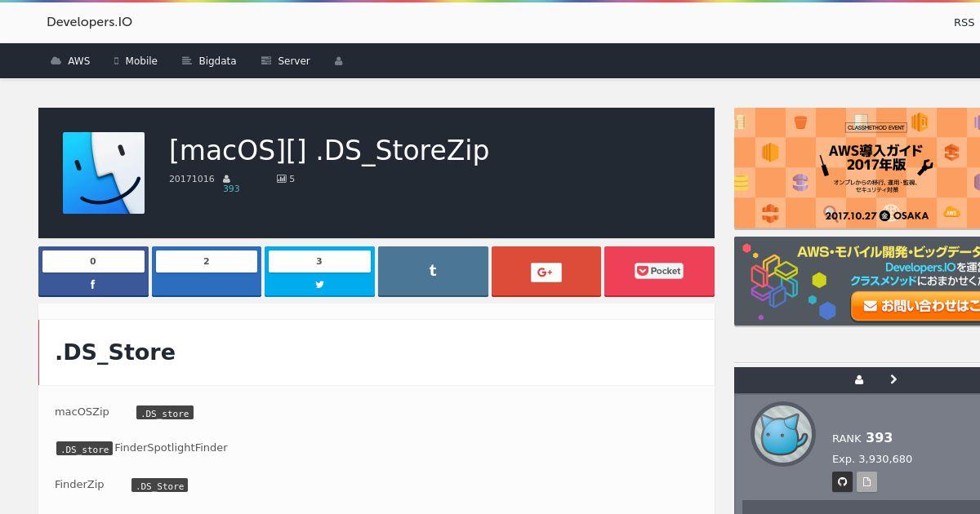Open author link 393 under the title
The image size is (980, 514).
click(x=231, y=188)
